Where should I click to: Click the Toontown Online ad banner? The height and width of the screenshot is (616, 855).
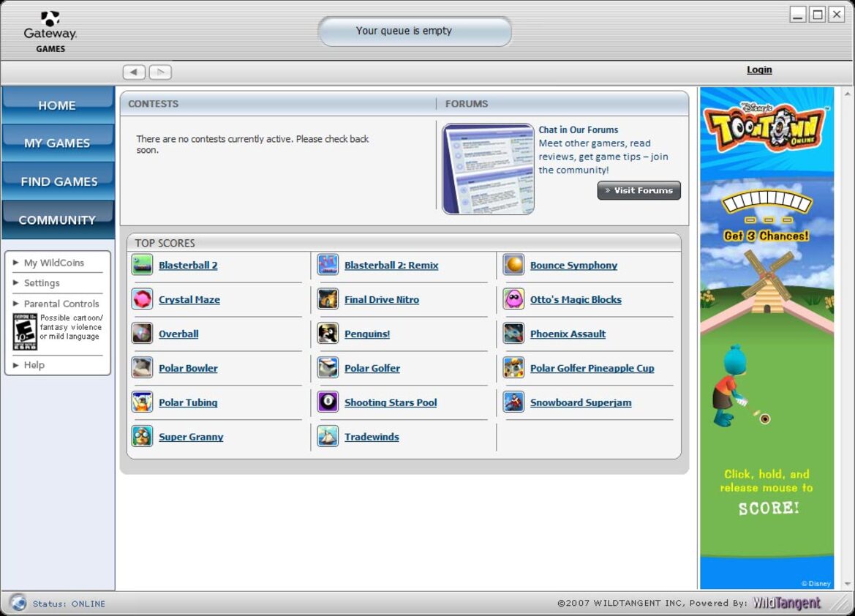pyautogui.click(x=767, y=338)
